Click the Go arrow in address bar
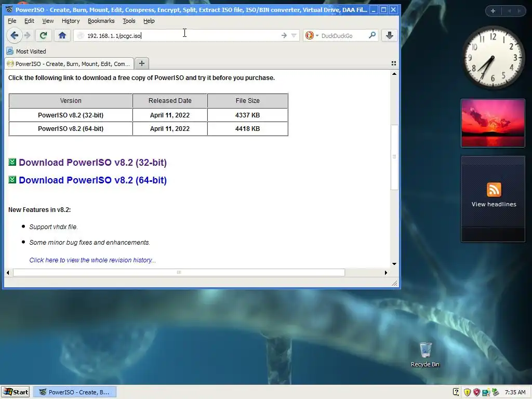Image resolution: width=532 pixels, height=399 pixels. click(x=284, y=35)
